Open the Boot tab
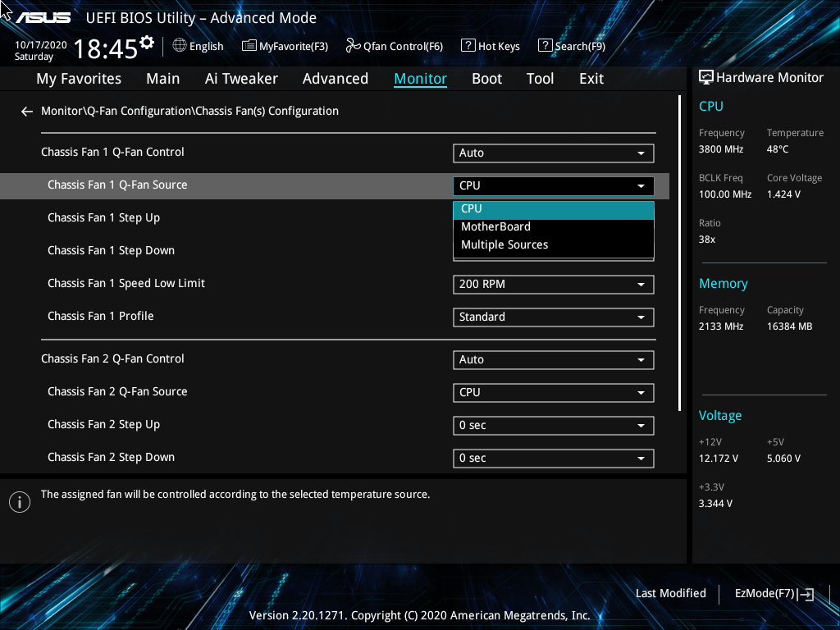 coord(487,79)
